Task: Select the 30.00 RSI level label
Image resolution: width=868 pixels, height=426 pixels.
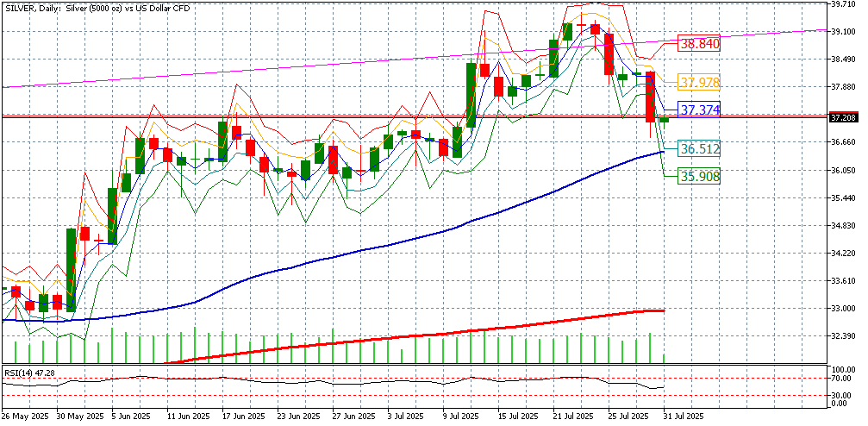Action: (840, 396)
